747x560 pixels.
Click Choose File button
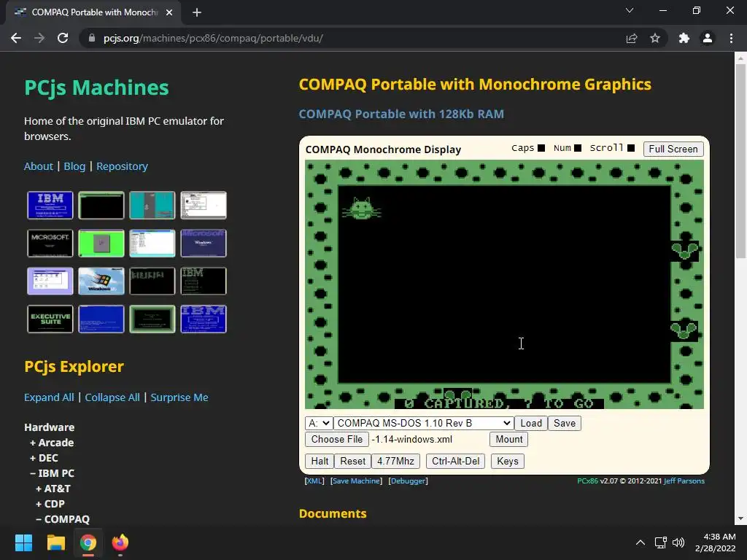point(337,439)
